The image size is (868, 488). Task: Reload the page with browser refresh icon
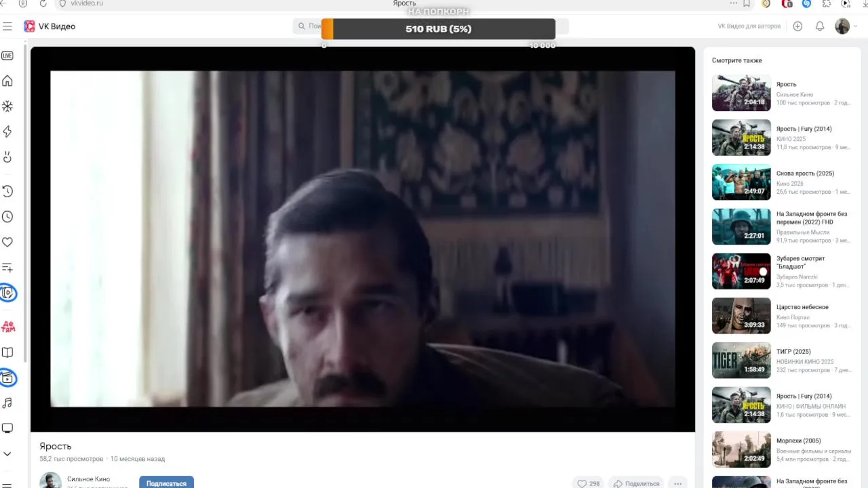(43, 3)
